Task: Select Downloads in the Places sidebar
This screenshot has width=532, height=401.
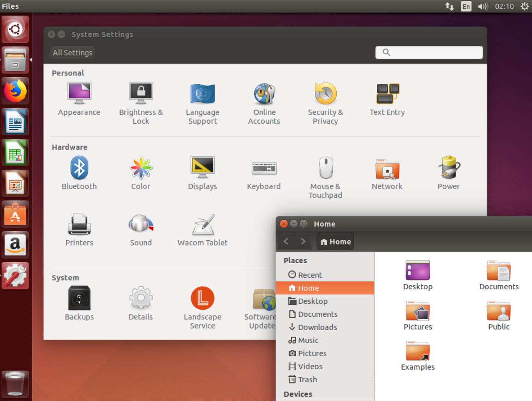Action: (317, 327)
